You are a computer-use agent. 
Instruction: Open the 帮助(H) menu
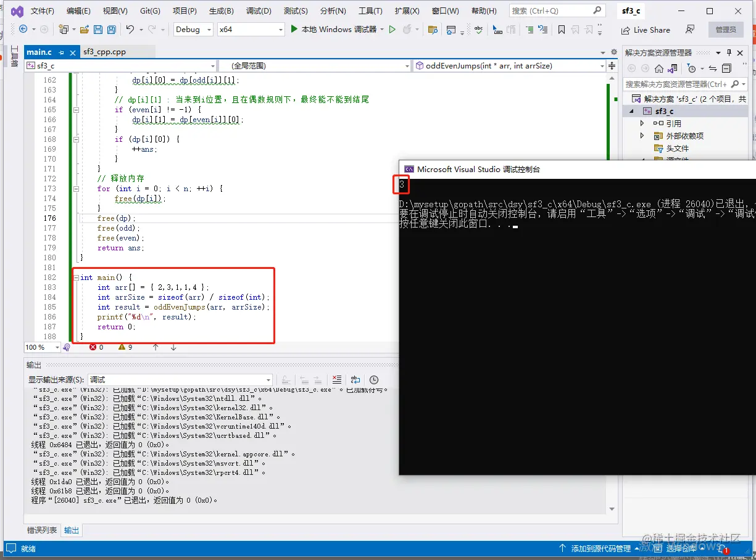tap(483, 11)
